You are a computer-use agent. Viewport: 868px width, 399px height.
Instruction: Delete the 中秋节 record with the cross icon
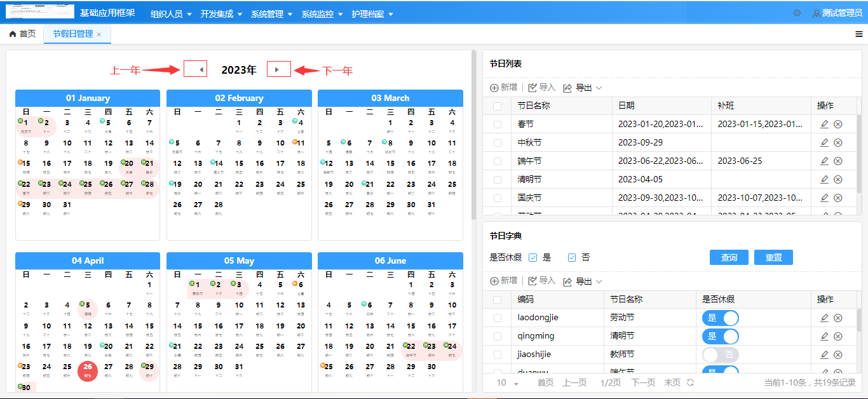click(837, 142)
